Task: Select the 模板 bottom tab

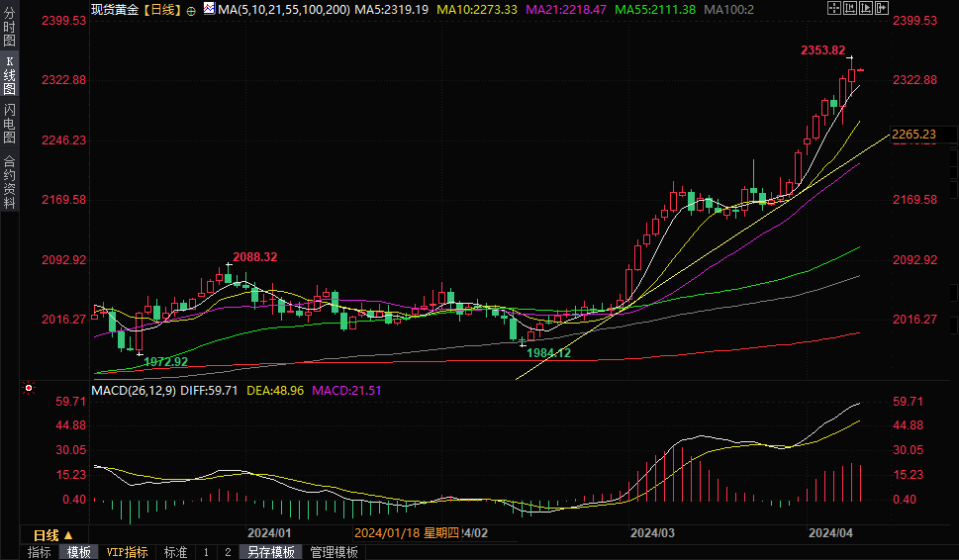Action: (78, 552)
